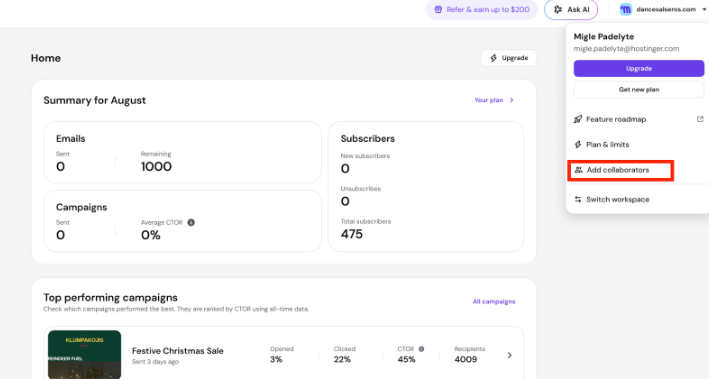709x380 pixels.
Task: Click the Top performing campaigns heading
Action: [110, 298]
